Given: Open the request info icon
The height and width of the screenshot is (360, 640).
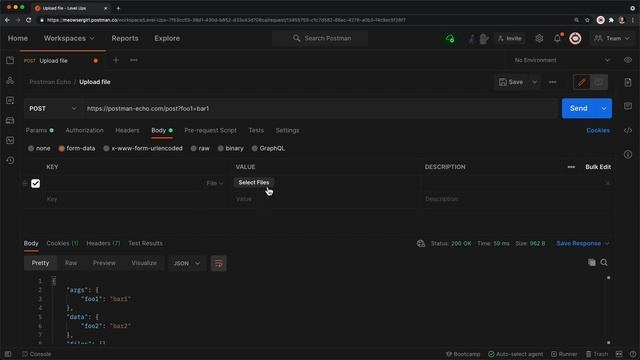Looking at the screenshot, I should (x=628, y=155).
